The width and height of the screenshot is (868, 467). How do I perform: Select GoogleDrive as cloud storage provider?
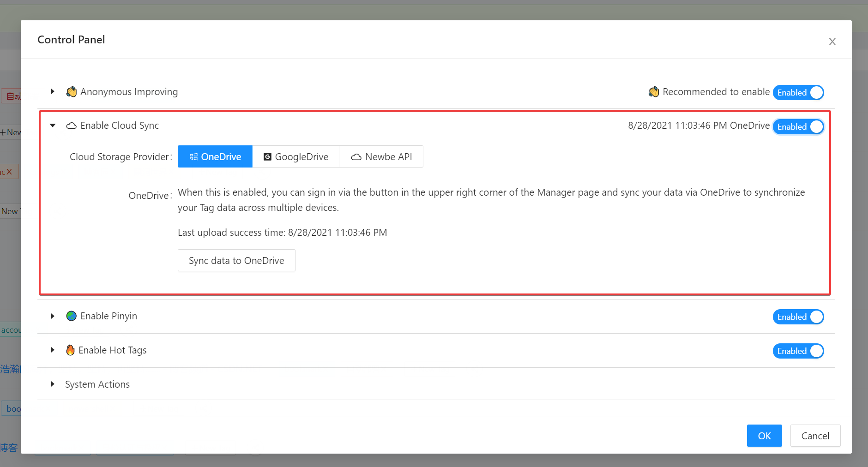[x=296, y=156]
